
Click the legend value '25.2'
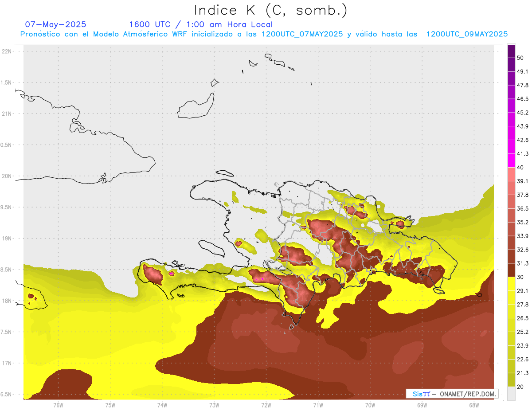(x=523, y=332)
